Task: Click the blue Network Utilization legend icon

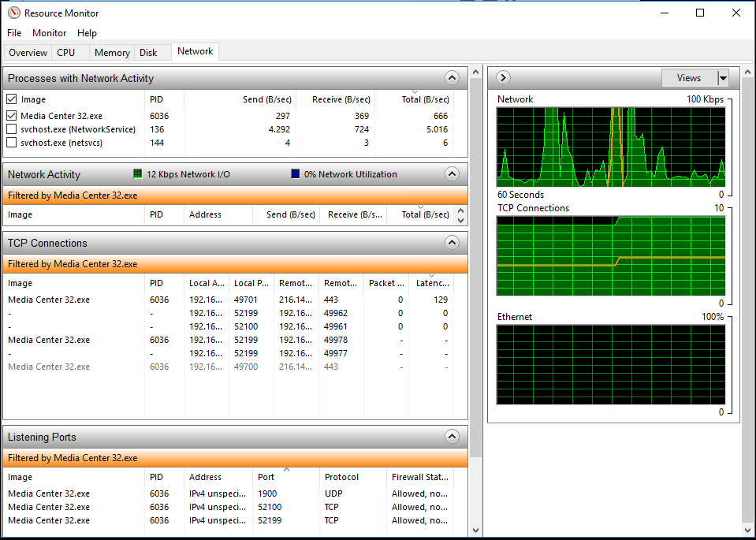Action: tap(296, 174)
